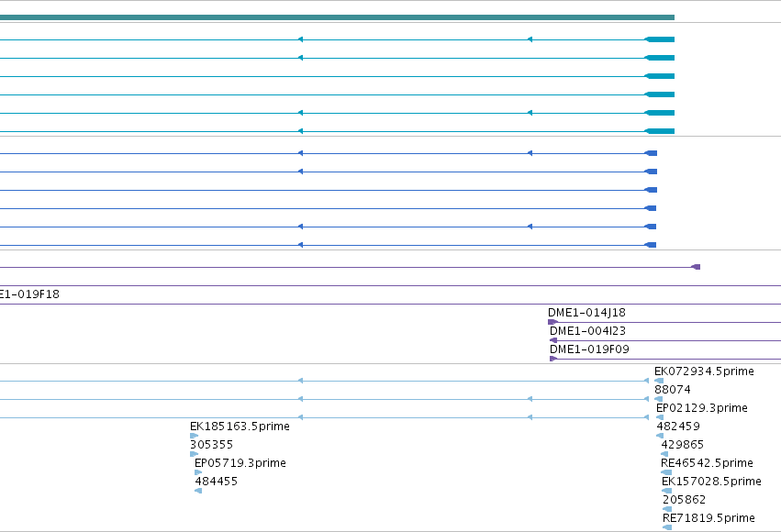The height and width of the screenshot is (532, 781).
Task: Select the glyph below the EK072934.5prime label
Action: pyautogui.click(x=659, y=381)
